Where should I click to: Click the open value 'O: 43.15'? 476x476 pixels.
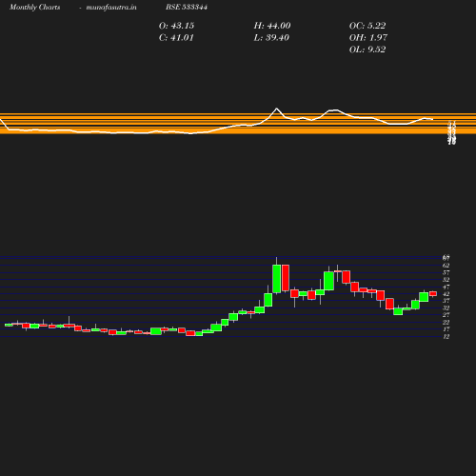click(176, 26)
